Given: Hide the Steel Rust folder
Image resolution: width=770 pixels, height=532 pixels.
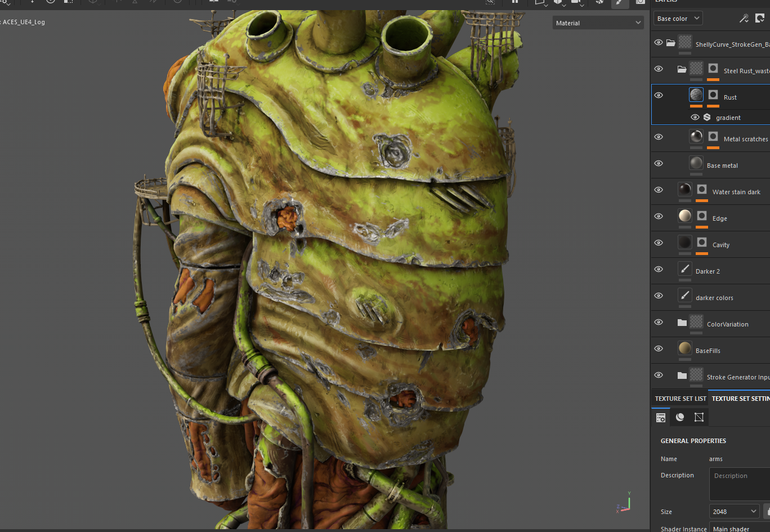Looking at the screenshot, I should coord(659,69).
